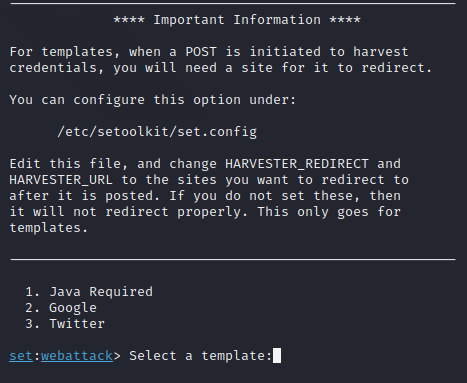Click the word 'POST' in first paragraph
The image size is (467, 383).
click(201, 52)
